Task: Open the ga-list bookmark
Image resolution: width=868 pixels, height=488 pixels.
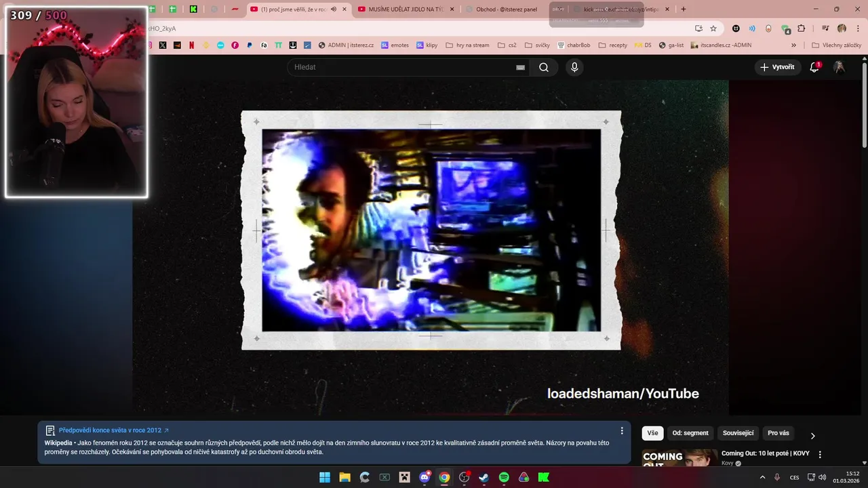Action: pyautogui.click(x=671, y=45)
